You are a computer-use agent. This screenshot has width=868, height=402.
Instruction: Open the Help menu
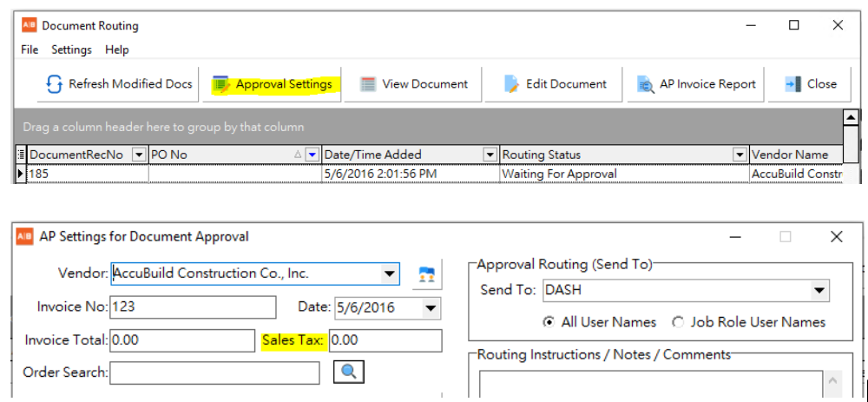point(117,49)
